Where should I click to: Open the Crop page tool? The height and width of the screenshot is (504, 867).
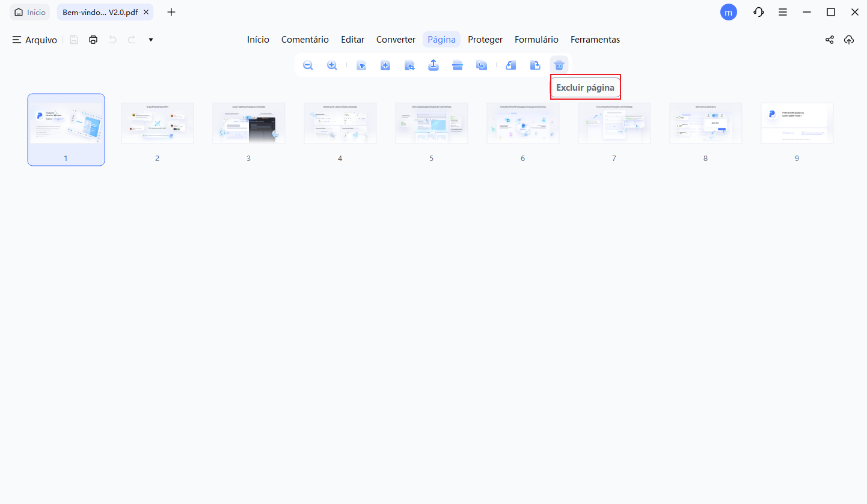click(x=409, y=65)
